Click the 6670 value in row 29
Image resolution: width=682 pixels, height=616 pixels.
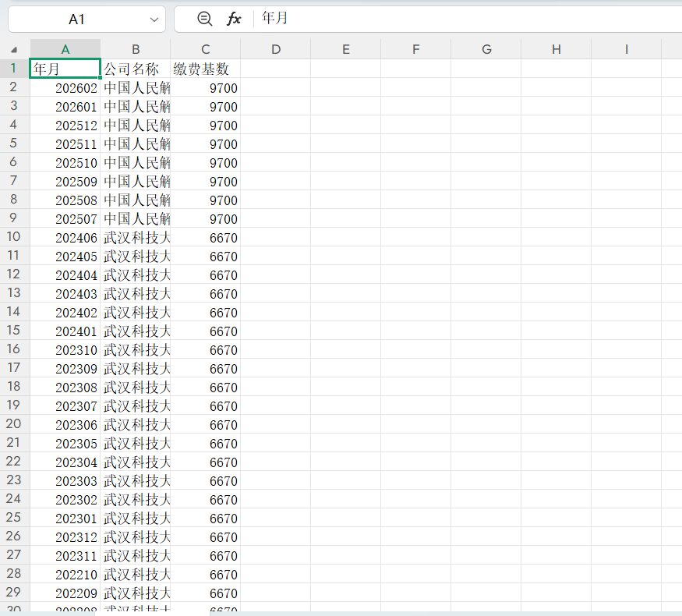click(x=206, y=593)
